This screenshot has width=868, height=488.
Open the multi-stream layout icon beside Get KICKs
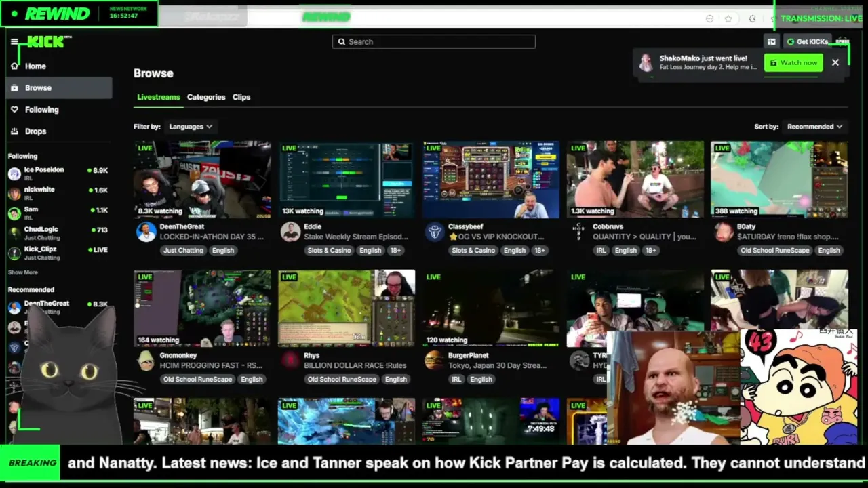pyautogui.click(x=771, y=42)
